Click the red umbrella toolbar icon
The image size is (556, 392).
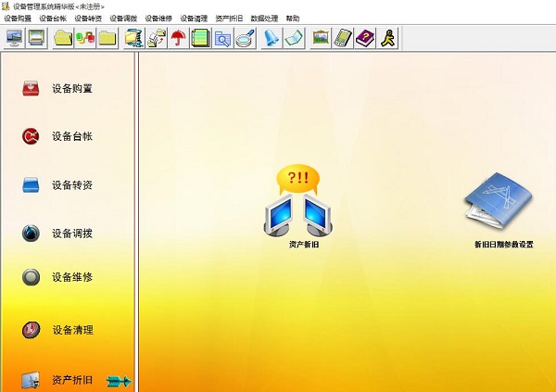[x=178, y=38]
